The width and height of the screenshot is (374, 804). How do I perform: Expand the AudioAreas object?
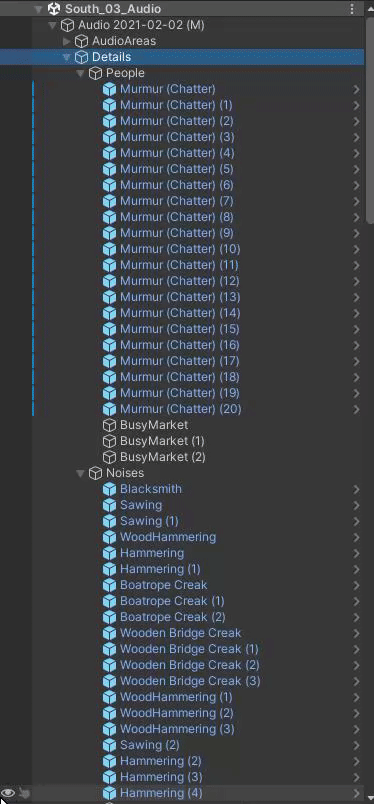pyautogui.click(x=66, y=41)
